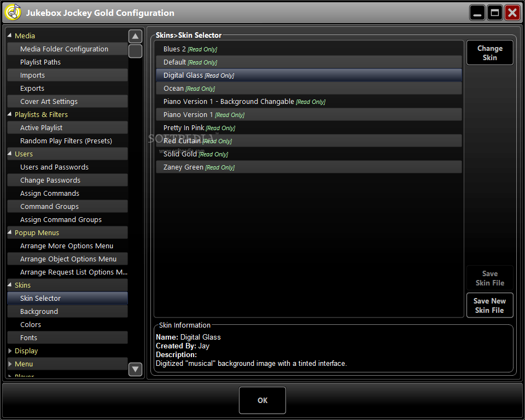
Task: Close the configuration window
Action: pos(512,13)
